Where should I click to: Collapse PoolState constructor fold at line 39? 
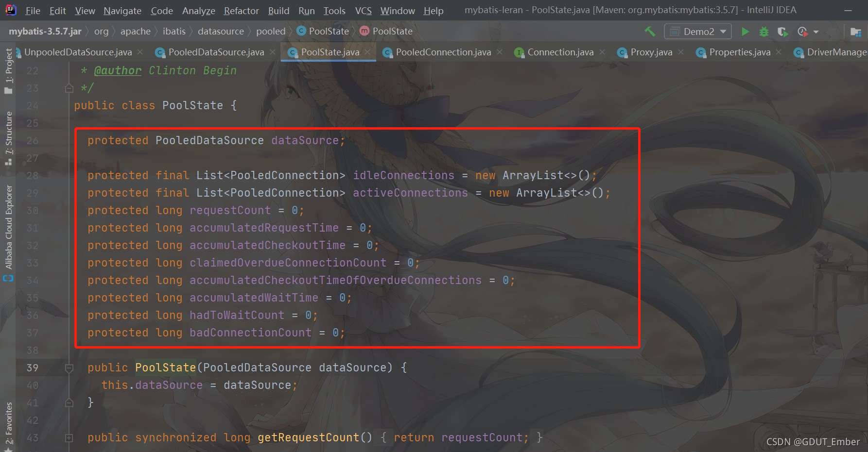[69, 368]
